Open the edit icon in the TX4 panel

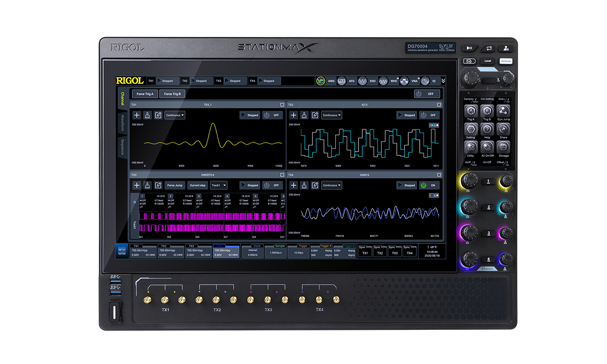(x=315, y=185)
